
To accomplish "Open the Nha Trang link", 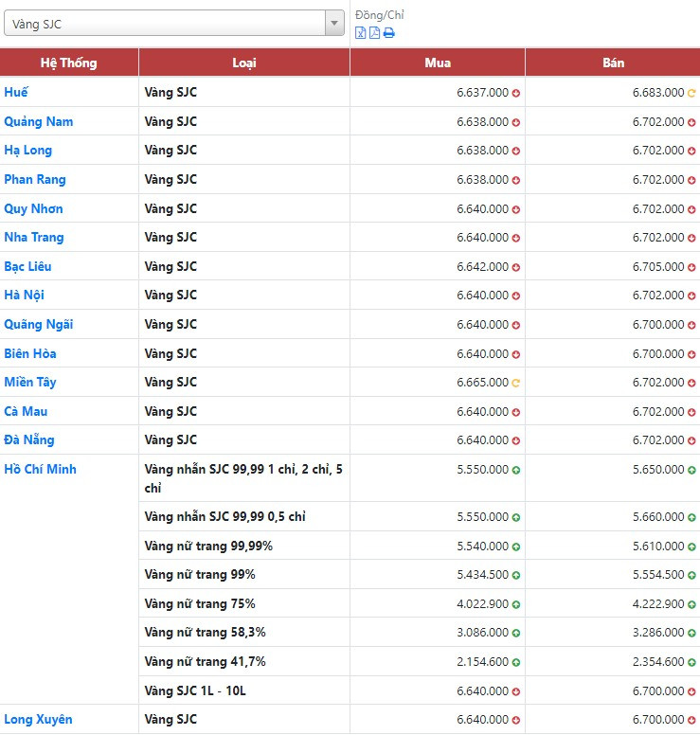I will pyautogui.click(x=34, y=237).
